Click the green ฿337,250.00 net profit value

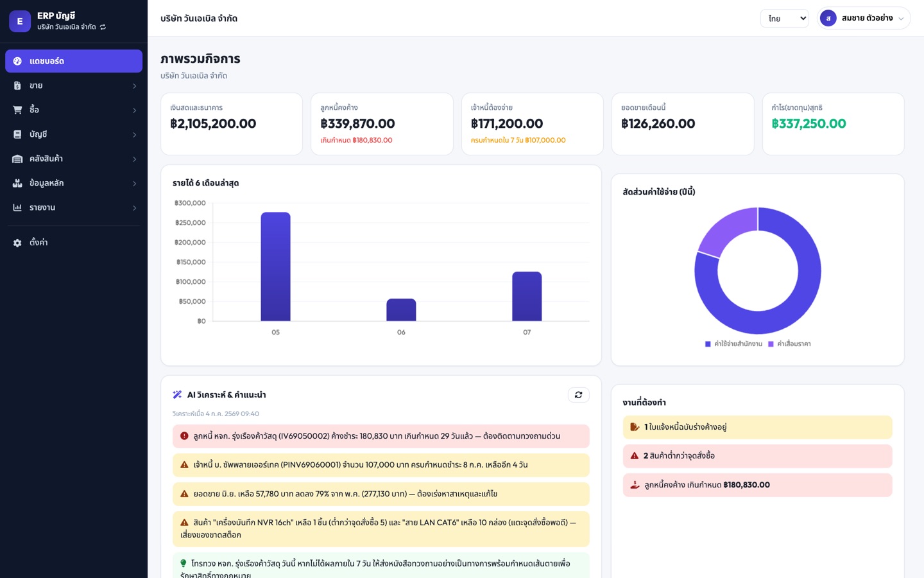click(809, 123)
